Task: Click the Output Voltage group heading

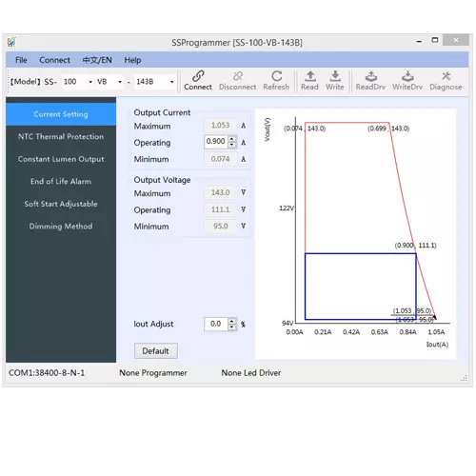Action: pos(162,180)
